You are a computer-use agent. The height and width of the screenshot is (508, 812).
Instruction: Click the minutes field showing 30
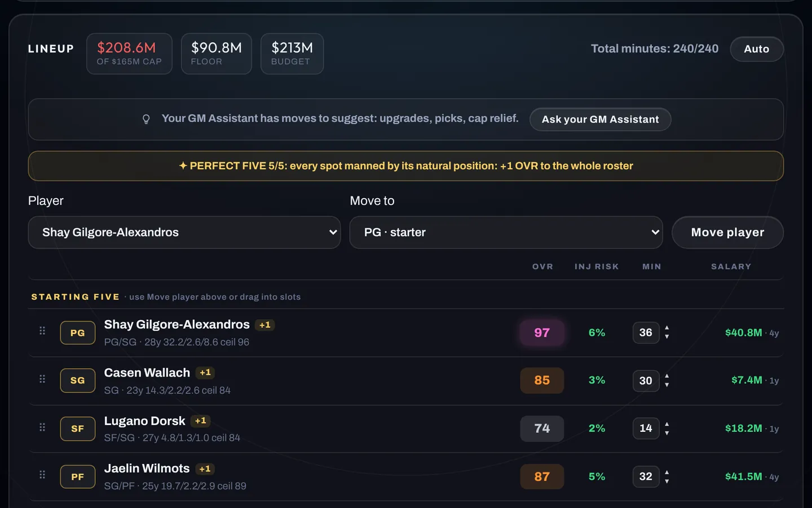pyautogui.click(x=646, y=381)
